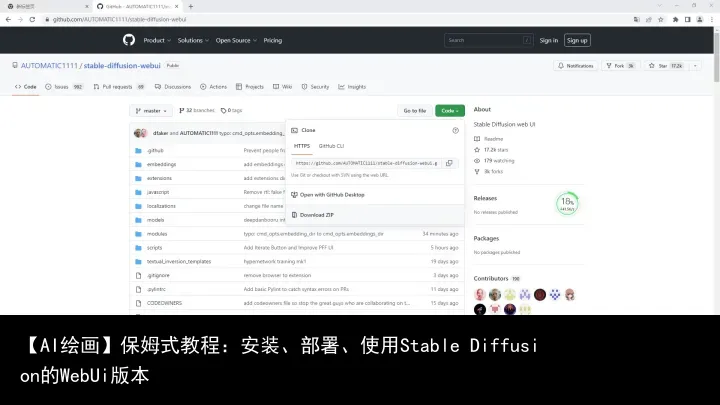Image resolution: width=720 pixels, height=405 pixels.
Task: Open the CODEOWNERS file
Action: 164,303
